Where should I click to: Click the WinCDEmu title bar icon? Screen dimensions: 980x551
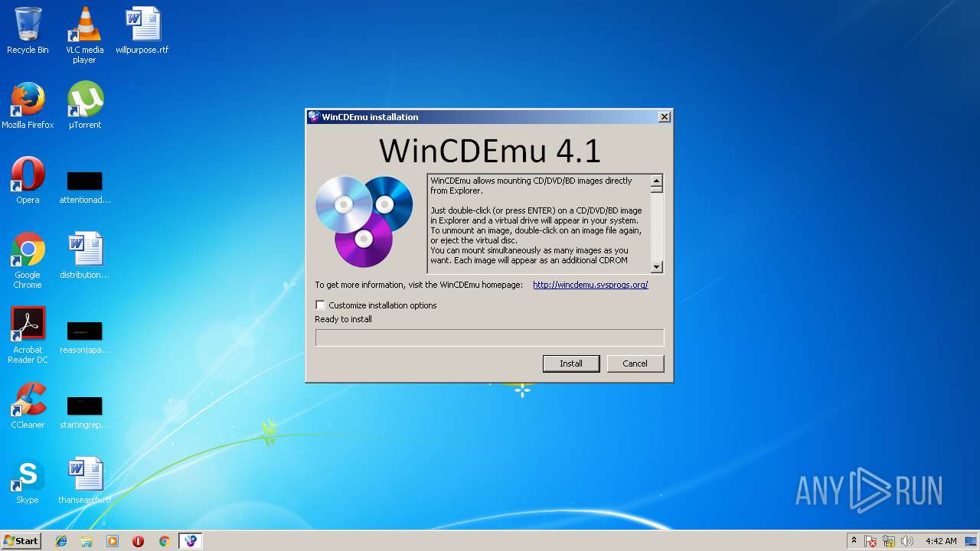click(314, 117)
